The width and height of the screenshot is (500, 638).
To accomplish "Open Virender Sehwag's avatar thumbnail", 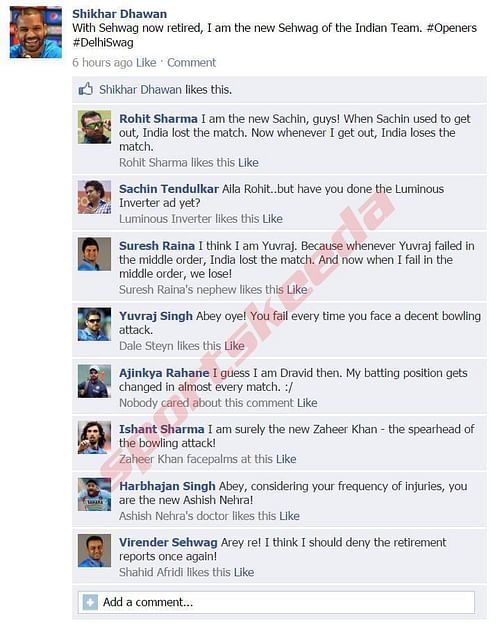I will (94, 551).
